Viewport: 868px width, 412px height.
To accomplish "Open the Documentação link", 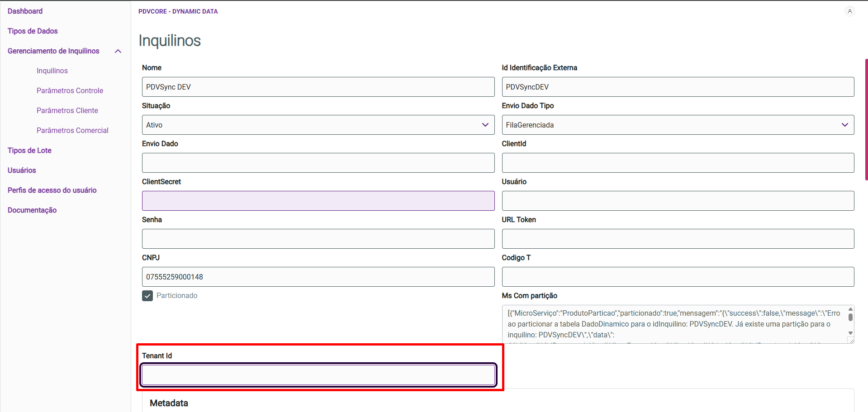I will tap(32, 210).
